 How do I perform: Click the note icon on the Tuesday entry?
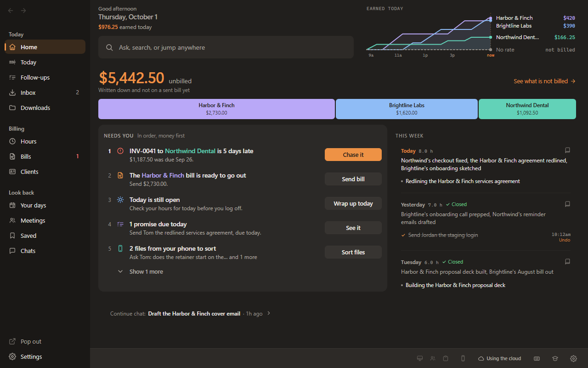click(x=567, y=261)
